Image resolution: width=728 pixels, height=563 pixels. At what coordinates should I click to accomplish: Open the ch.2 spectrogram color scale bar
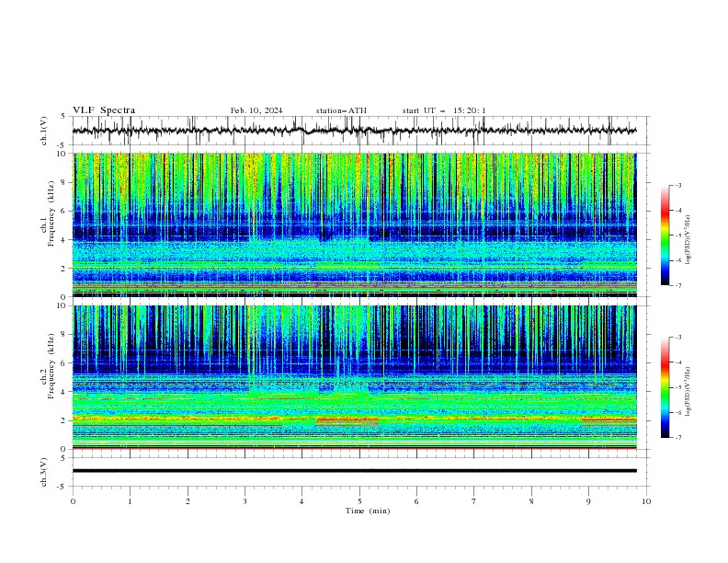click(x=665, y=387)
